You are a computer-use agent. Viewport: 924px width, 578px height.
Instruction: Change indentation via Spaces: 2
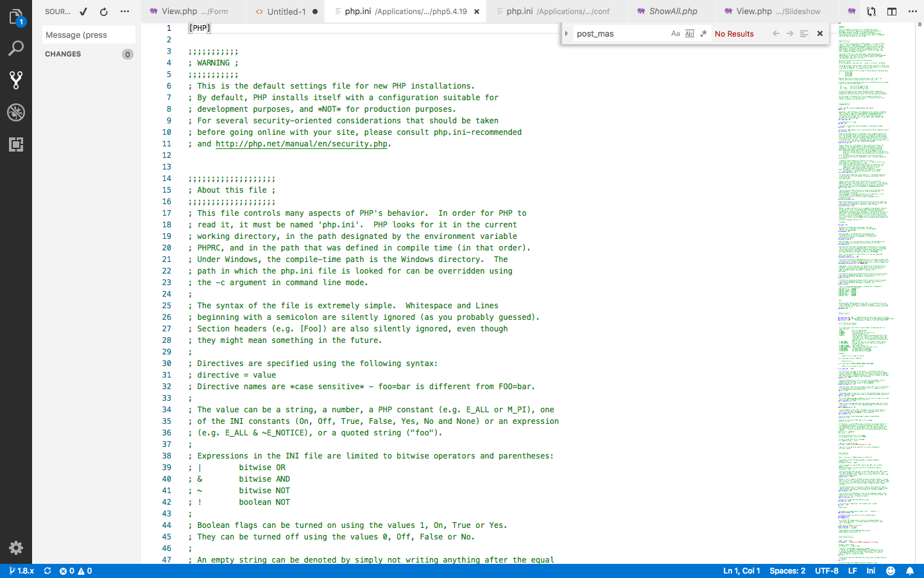787,570
